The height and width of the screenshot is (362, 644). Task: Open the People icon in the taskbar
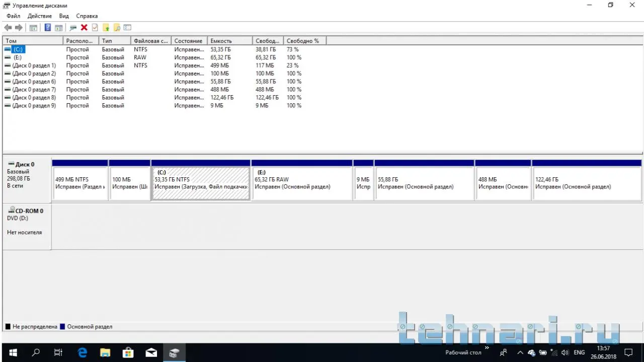pos(504,352)
